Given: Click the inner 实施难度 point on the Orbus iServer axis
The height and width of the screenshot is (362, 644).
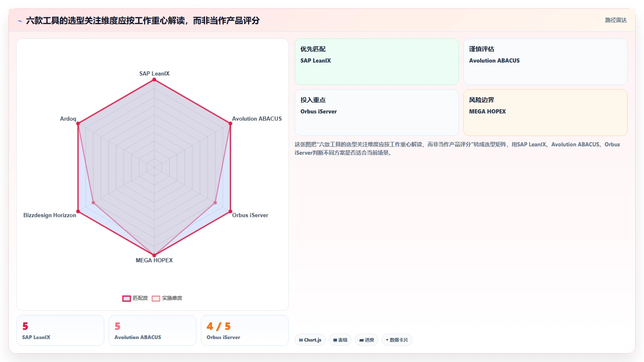Looking at the screenshot, I should point(215,203).
